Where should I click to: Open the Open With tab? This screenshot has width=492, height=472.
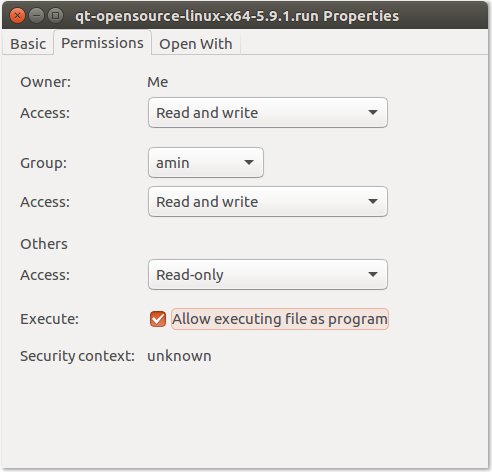[x=196, y=44]
